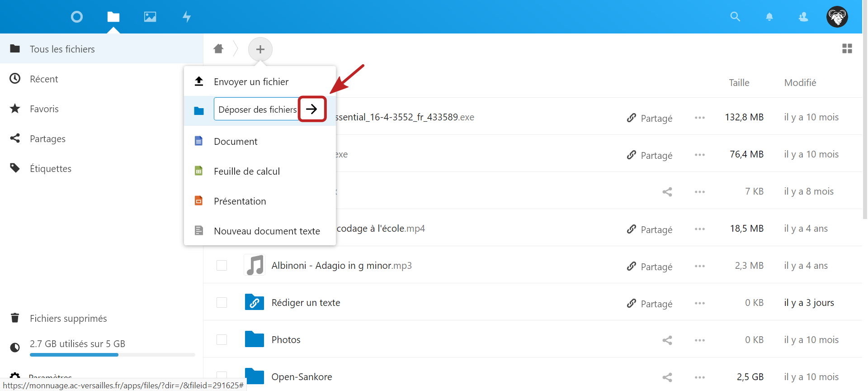Go to home folder breadcrumb
Viewport: 868px width, 391px height.
pos(218,49)
